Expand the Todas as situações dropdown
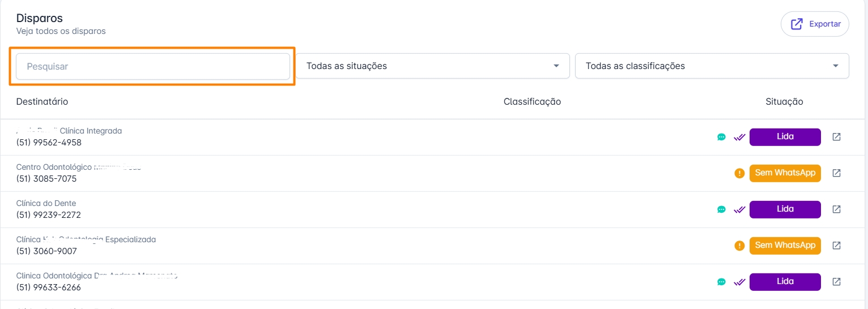The width and height of the screenshot is (868, 309). (432, 66)
